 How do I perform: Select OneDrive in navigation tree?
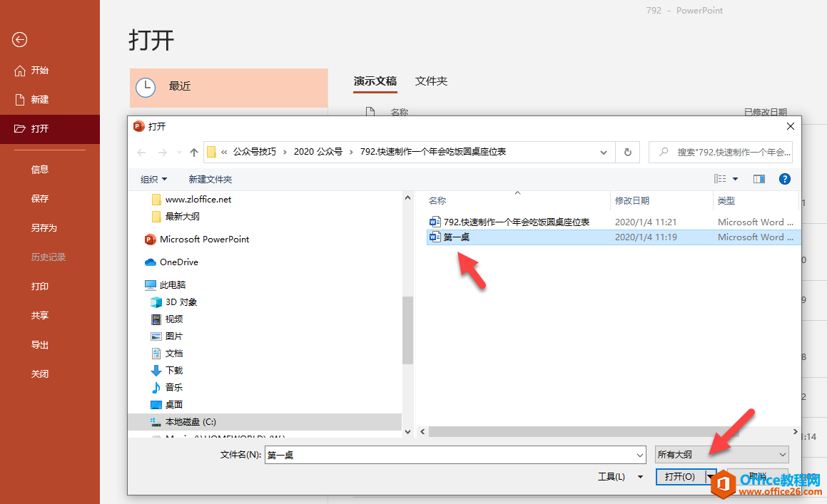tap(179, 262)
